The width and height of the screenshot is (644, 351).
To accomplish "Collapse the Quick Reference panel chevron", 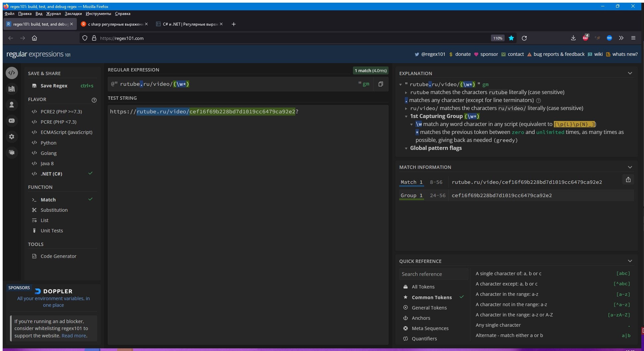I will (x=630, y=261).
